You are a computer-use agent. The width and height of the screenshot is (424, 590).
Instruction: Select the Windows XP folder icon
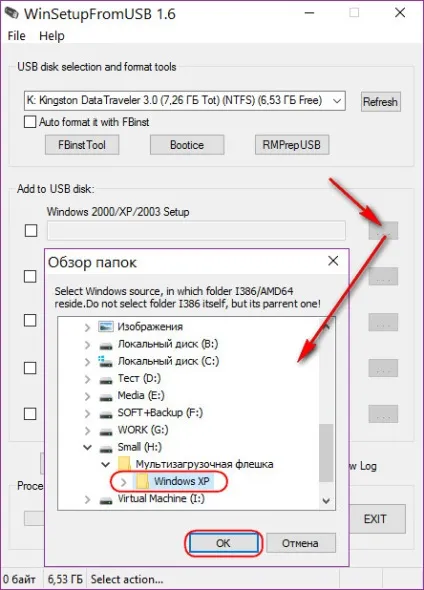coord(143,481)
